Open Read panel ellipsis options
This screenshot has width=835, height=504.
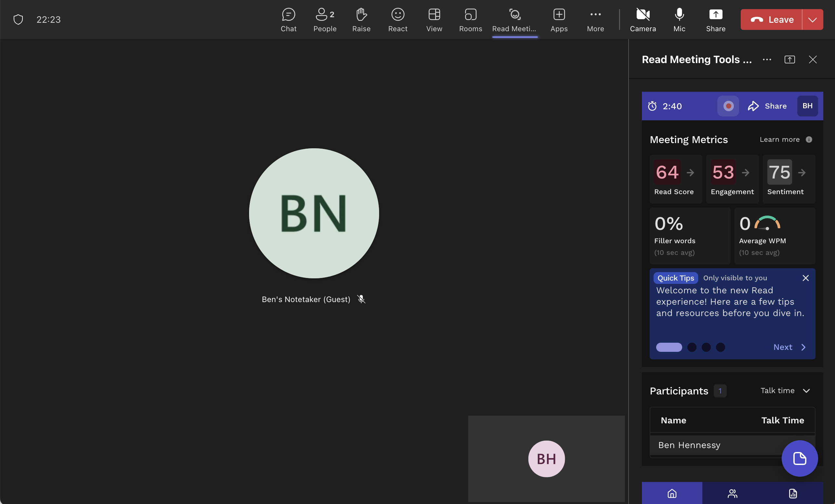point(767,59)
